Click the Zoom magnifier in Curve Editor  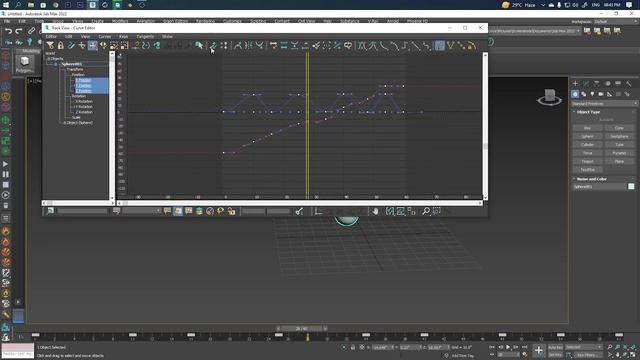426,211
